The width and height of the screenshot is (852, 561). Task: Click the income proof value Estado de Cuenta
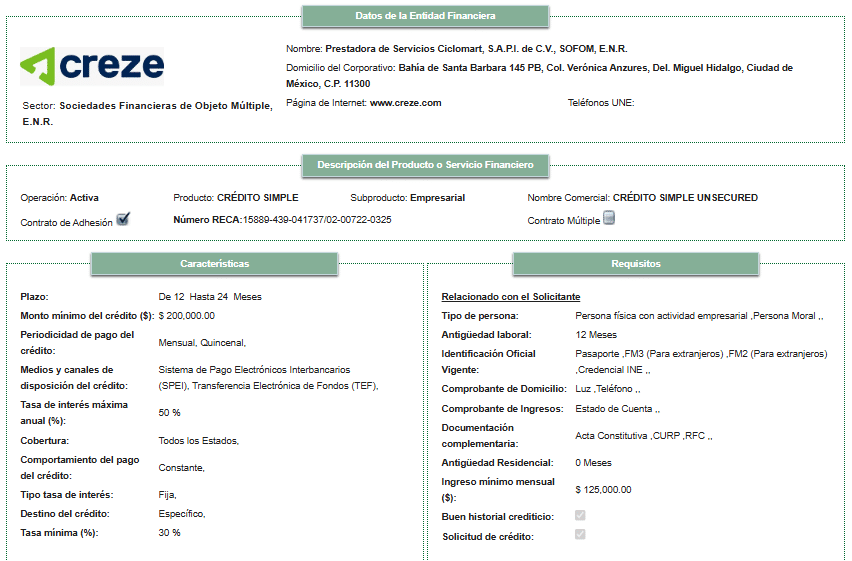click(617, 409)
